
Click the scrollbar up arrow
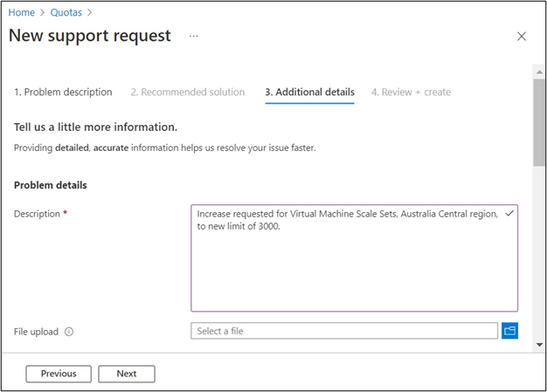point(539,74)
